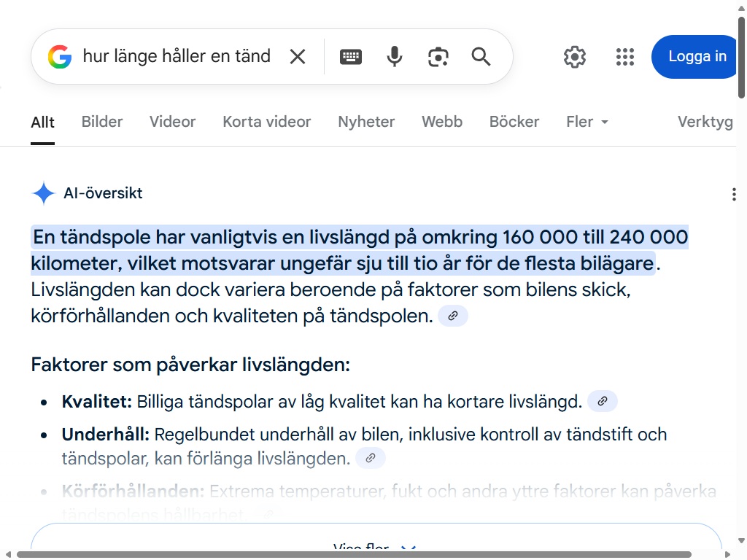747x560 pixels.
Task: Open the on-screen keyboard input tool
Action: [351, 57]
